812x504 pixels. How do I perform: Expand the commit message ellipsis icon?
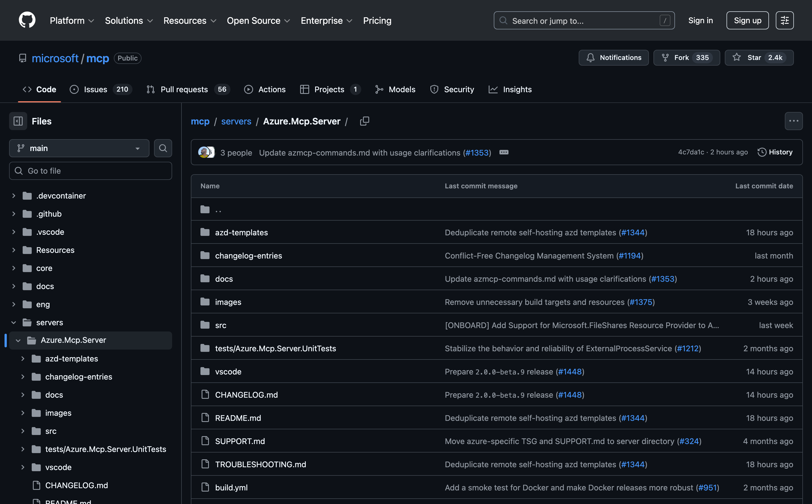[503, 152]
